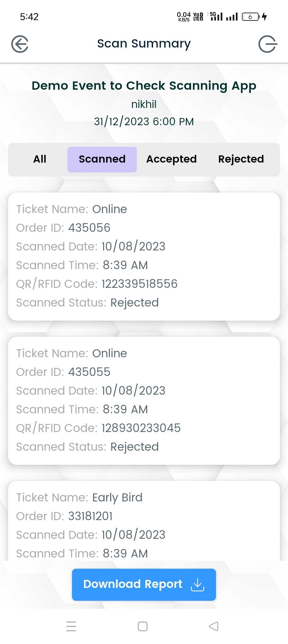Open ticket card for Order ID 435055
Screen dimensions: 288x644
tap(144, 400)
